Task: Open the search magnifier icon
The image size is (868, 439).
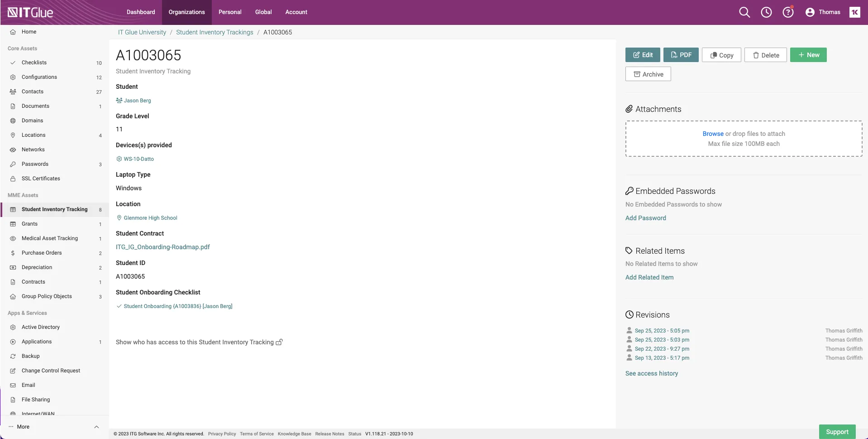Action: [x=744, y=12]
